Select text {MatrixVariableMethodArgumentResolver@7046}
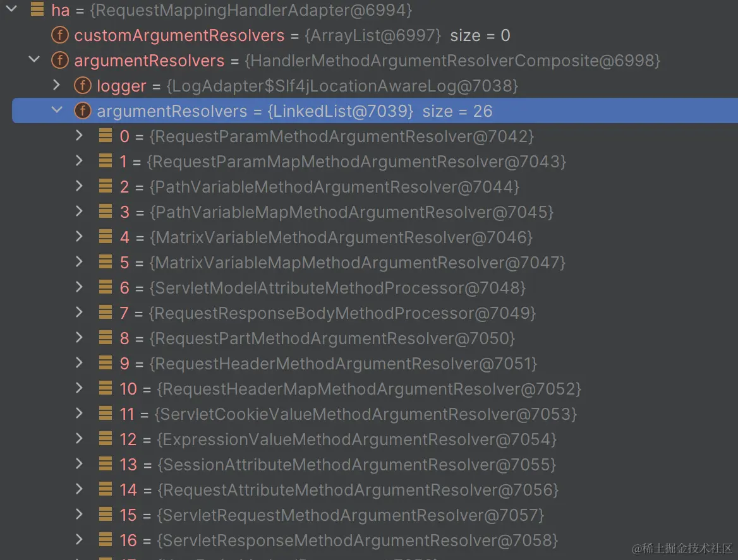This screenshot has height=560, width=738. [x=341, y=237]
